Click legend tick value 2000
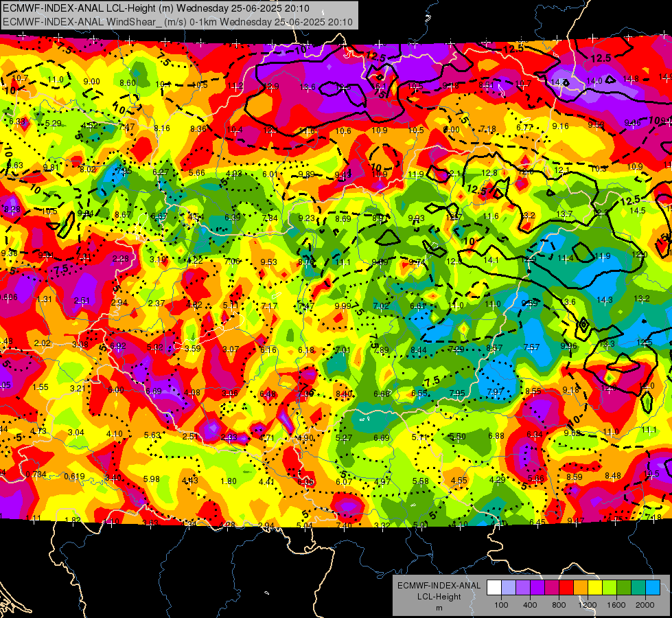 [645, 605]
